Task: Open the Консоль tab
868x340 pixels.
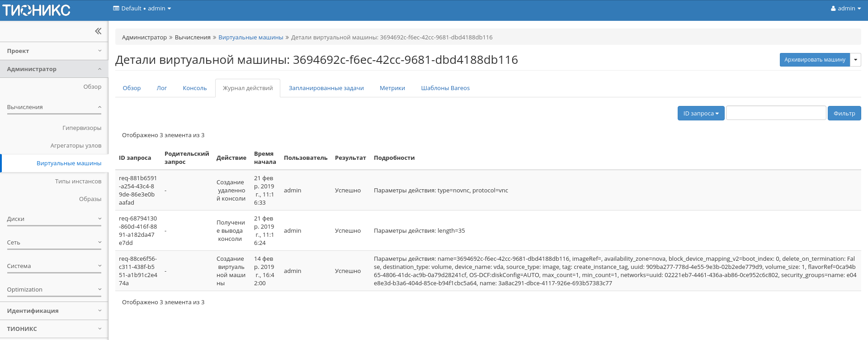Action: (194, 88)
